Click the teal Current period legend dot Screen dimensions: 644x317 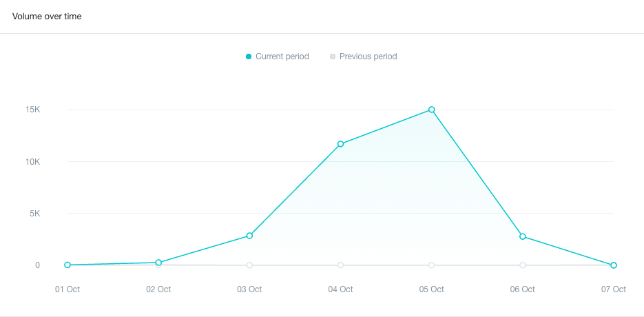coord(249,57)
